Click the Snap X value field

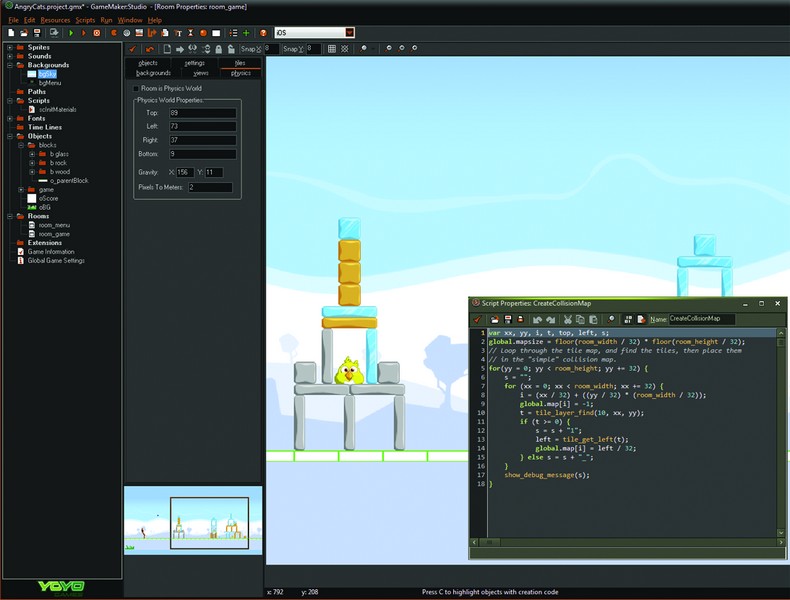pos(271,49)
